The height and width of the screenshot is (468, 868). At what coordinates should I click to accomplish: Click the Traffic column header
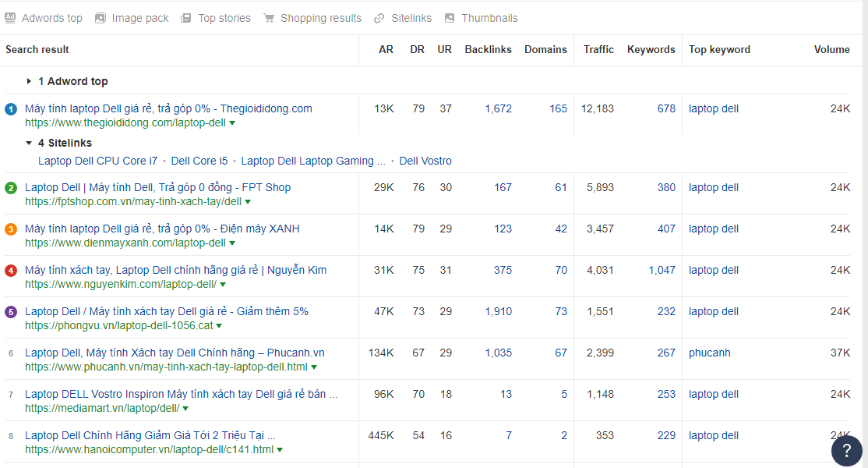tap(598, 49)
